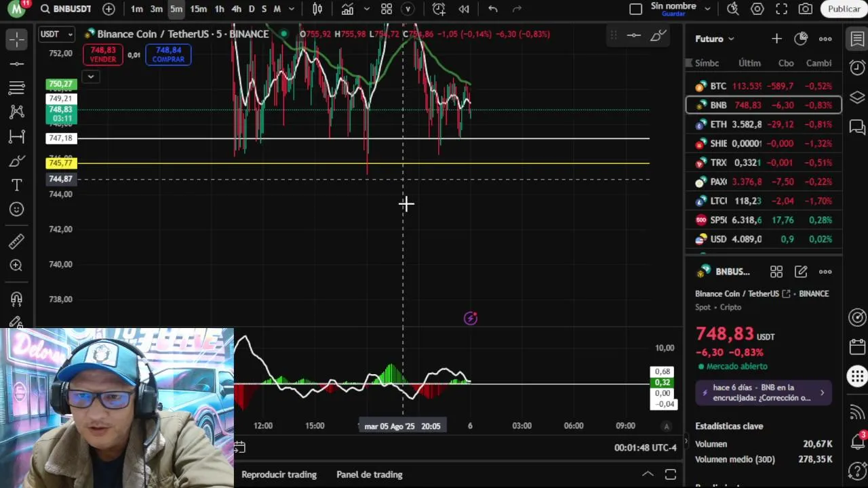The height and width of the screenshot is (488, 868).
Task: Click the VENDER 748,83 sell button
Action: click(x=103, y=55)
